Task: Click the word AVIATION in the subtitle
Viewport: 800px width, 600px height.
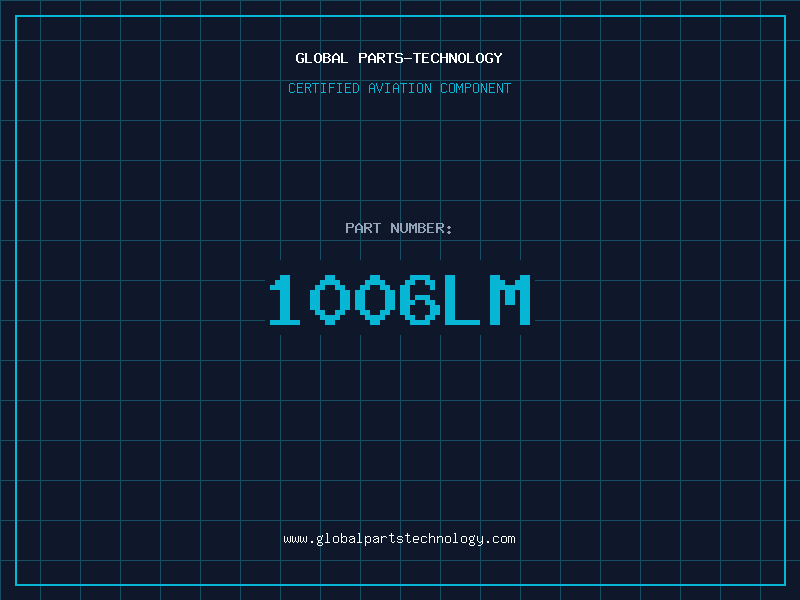Action: click(x=400, y=88)
